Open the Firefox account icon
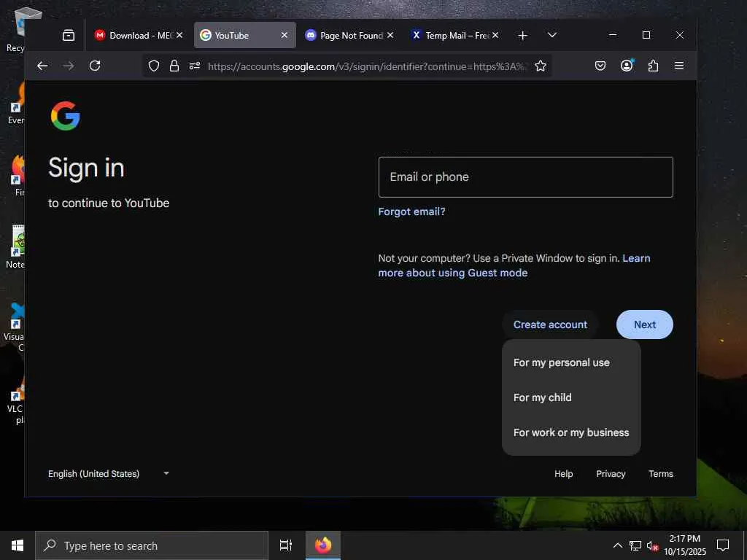The image size is (747, 560). (627, 66)
